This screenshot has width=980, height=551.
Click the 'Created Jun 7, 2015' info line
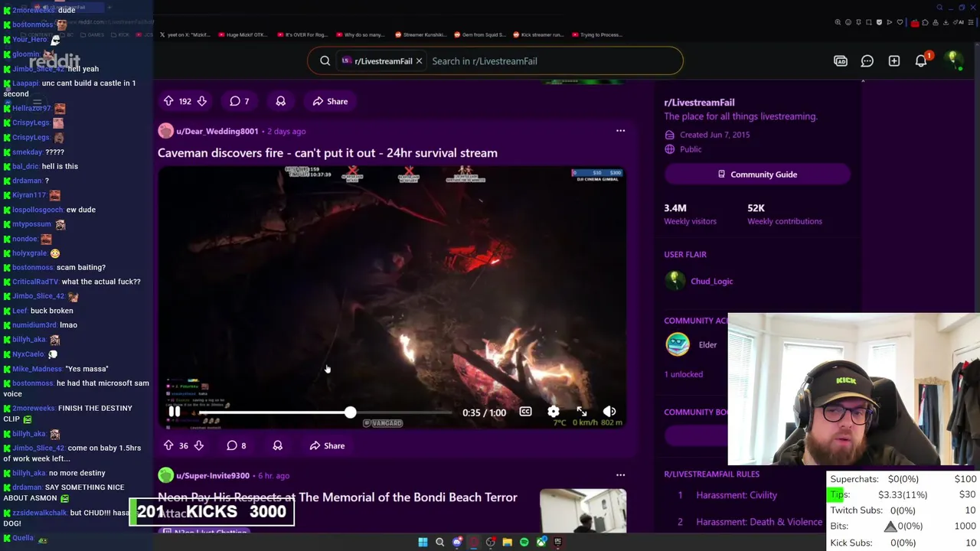(714, 135)
